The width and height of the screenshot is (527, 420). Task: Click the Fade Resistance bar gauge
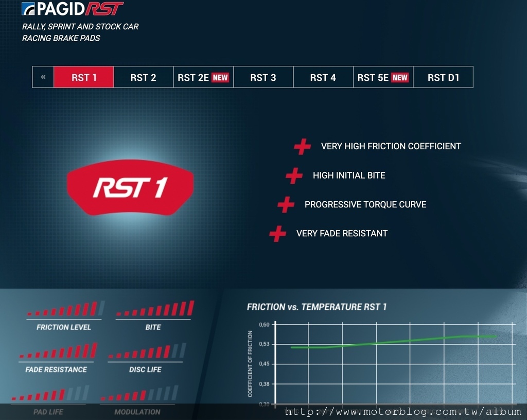(58, 351)
